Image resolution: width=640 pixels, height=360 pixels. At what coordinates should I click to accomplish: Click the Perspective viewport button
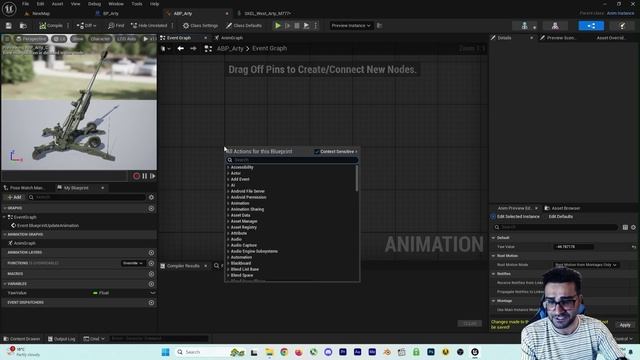[x=31, y=39]
